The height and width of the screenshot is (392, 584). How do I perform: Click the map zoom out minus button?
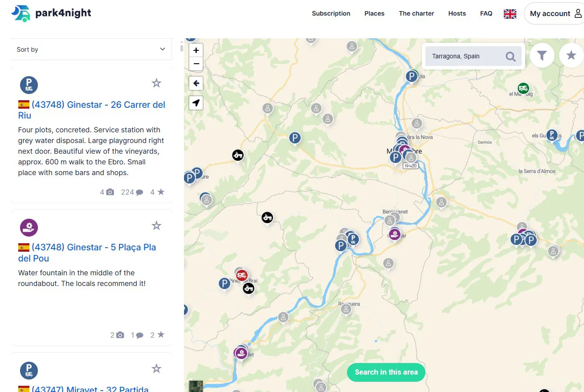click(x=196, y=64)
